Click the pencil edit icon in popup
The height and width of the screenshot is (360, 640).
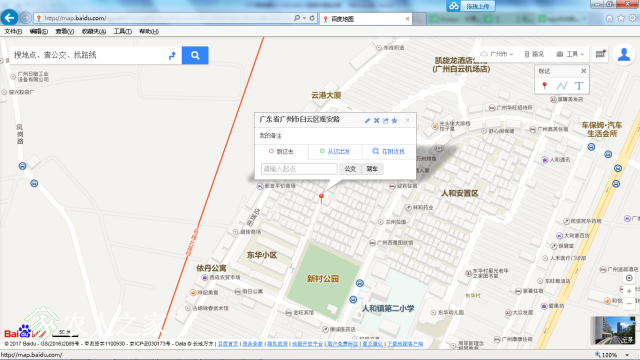(x=367, y=120)
